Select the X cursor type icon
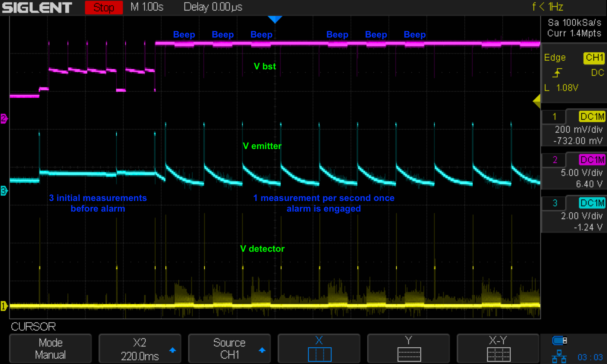The height and width of the screenshot is (364, 607). point(319,354)
